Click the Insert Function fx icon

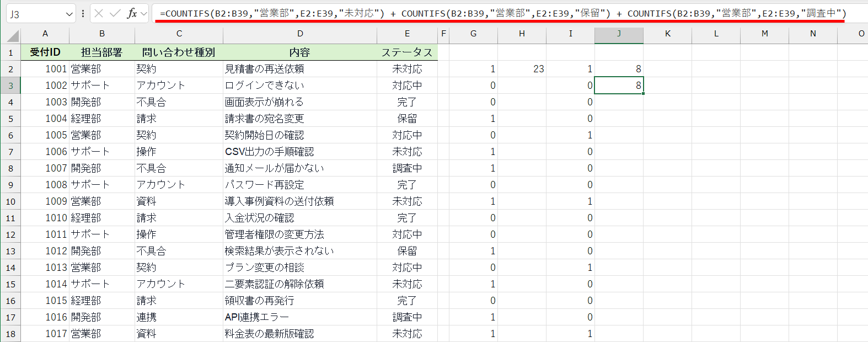[132, 13]
